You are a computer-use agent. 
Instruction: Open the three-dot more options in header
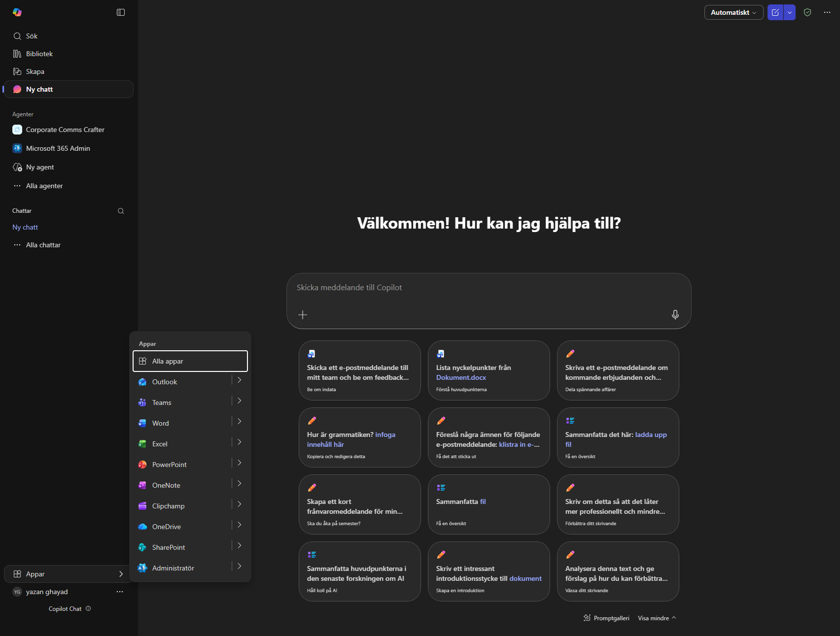click(827, 12)
